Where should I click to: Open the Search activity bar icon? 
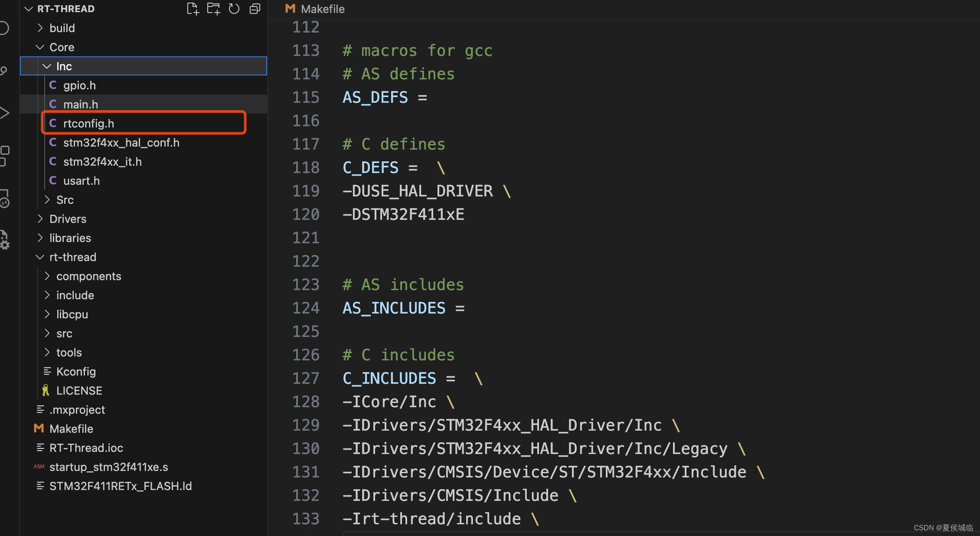(x=3, y=28)
